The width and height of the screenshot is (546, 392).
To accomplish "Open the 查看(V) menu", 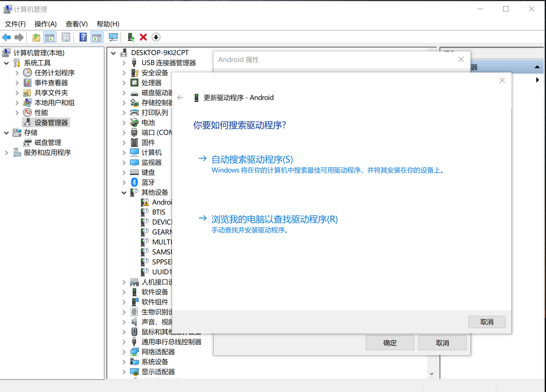I will coord(76,24).
